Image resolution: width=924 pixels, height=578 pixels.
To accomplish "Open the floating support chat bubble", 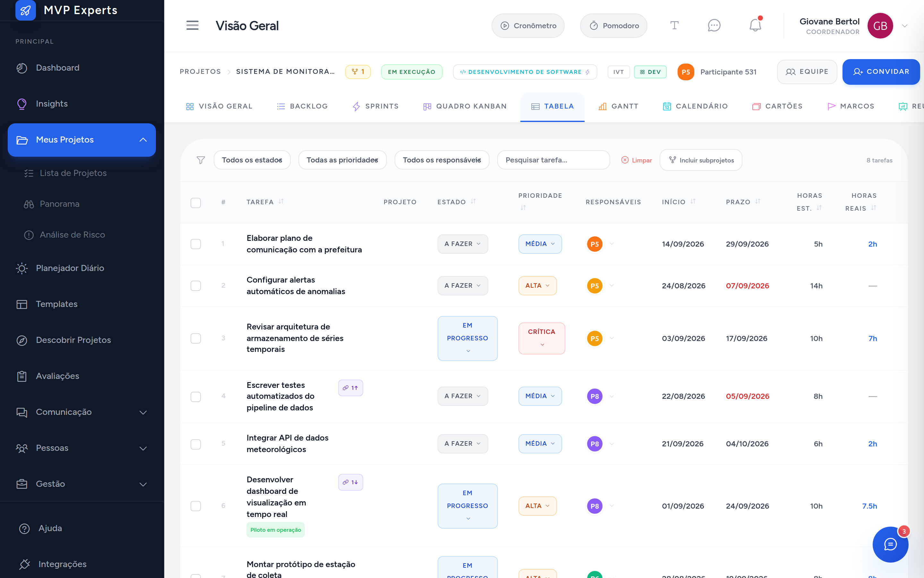I will click(890, 544).
